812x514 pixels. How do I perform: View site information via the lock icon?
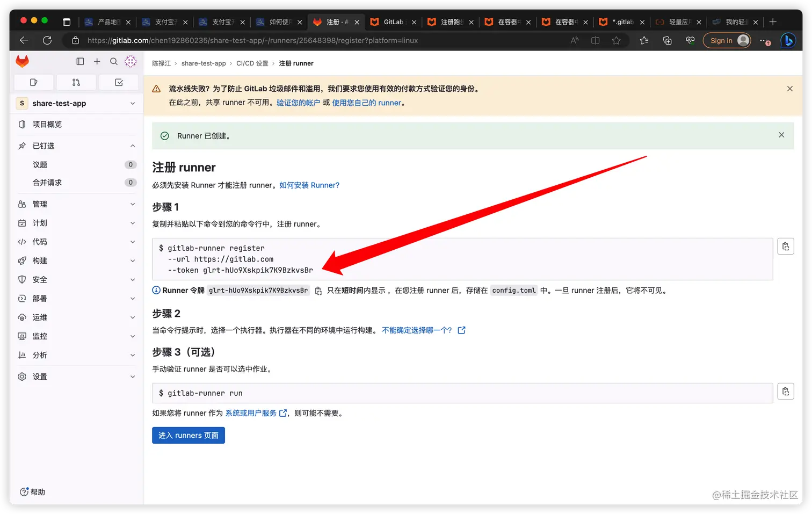tap(75, 40)
